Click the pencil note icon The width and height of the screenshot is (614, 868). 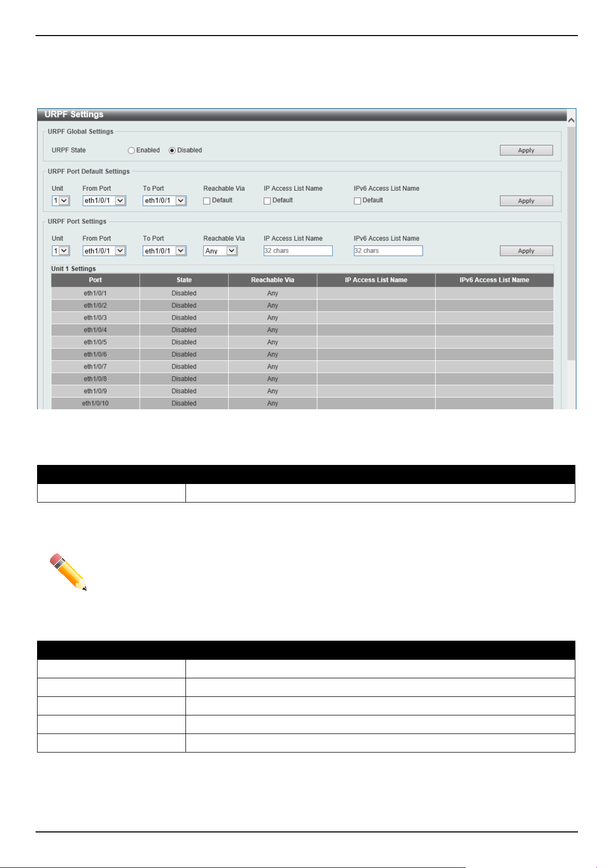pos(69,572)
